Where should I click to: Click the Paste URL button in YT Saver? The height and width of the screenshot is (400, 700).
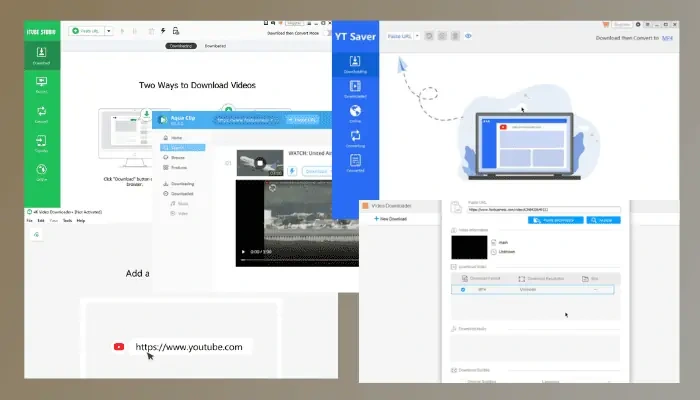point(399,36)
